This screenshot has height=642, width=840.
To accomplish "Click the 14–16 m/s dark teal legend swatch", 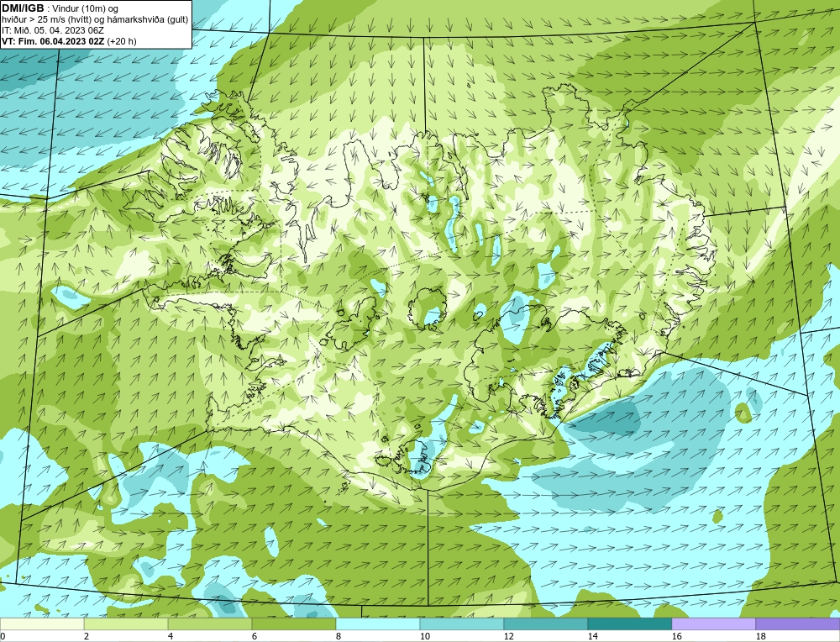I will tap(629, 624).
